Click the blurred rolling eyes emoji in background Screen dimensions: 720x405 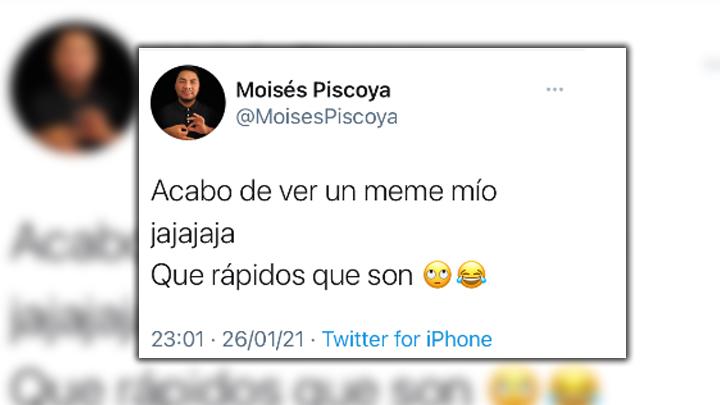[513, 387]
